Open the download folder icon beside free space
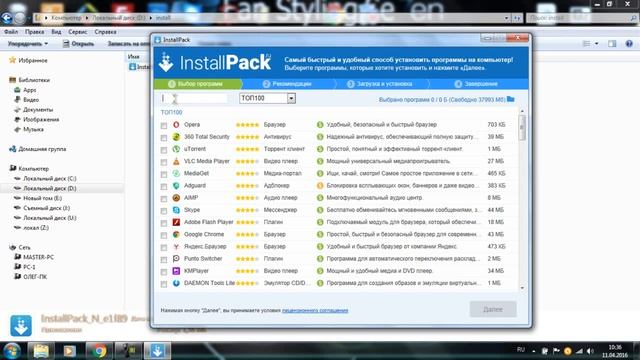Image resolution: width=640 pixels, height=360 pixels. tap(511, 99)
